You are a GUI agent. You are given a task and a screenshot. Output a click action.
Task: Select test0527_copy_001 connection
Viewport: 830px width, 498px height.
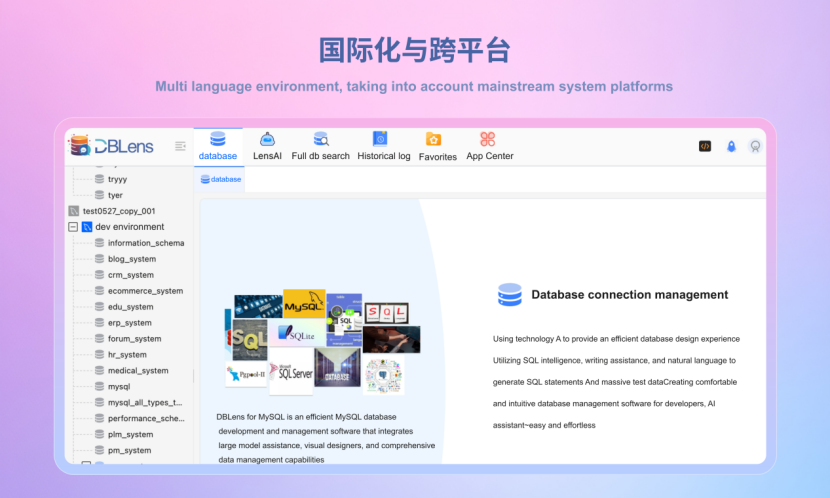coord(119,211)
